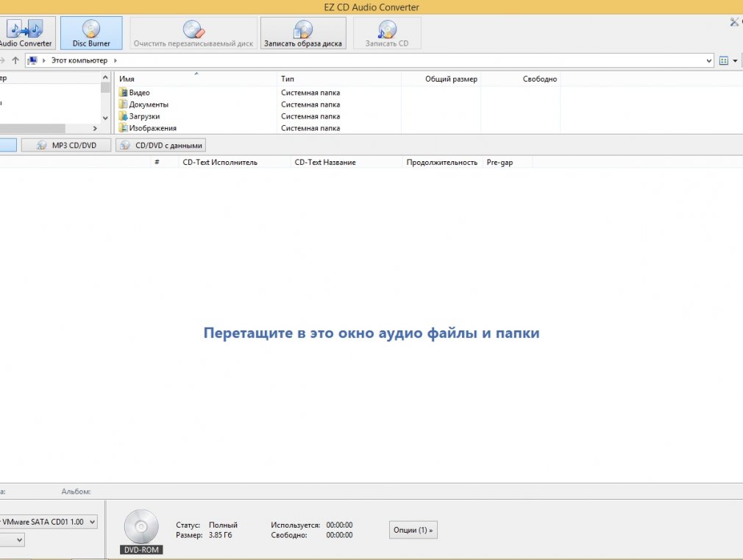Switch to Audio Converter mode
743x560 pixels.
[26, 33]
